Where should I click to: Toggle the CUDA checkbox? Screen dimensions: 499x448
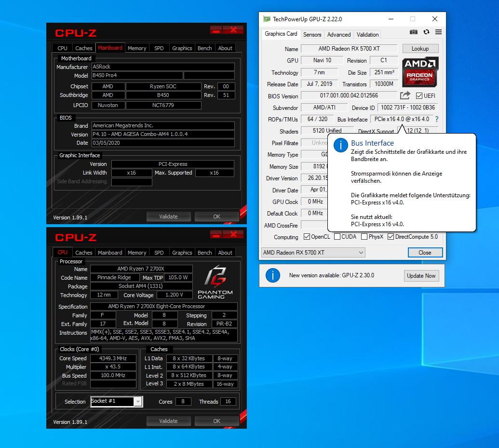tap(337, 237)
